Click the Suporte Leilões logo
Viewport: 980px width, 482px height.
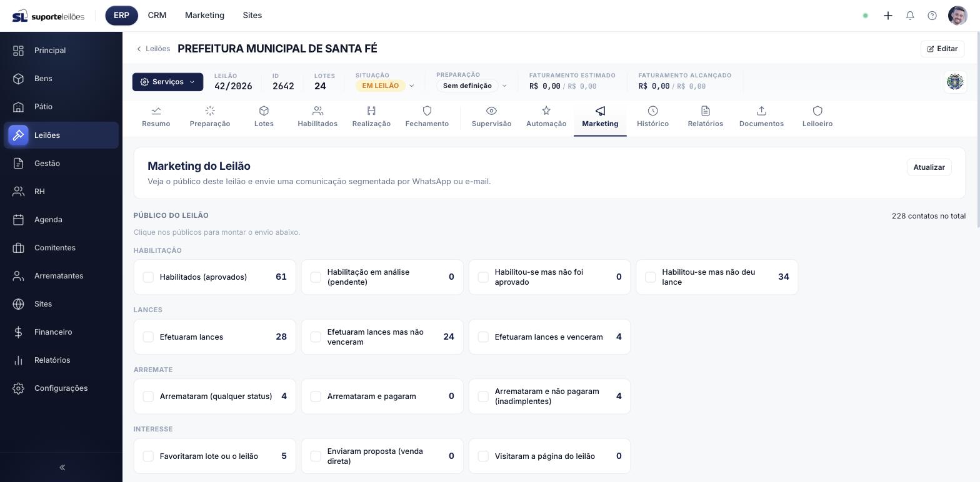coord(48,16)
